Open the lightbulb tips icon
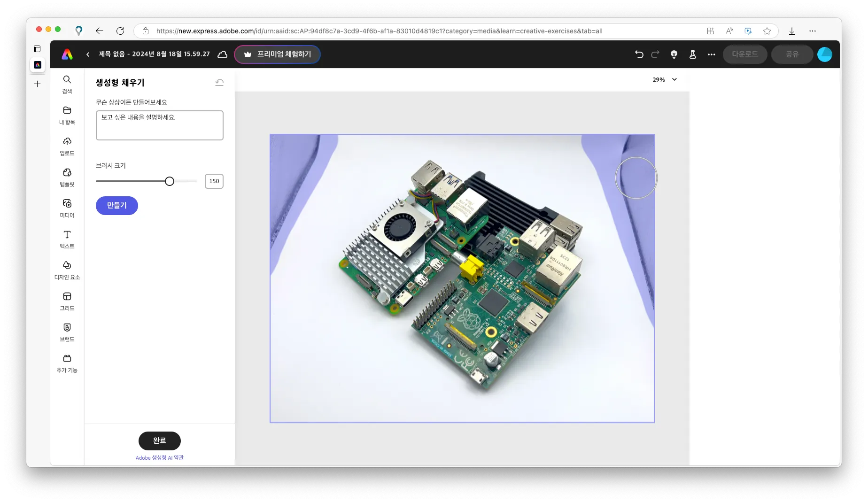Image resolution: width=868 pixels, height=502 pixels. pos(674,54)
